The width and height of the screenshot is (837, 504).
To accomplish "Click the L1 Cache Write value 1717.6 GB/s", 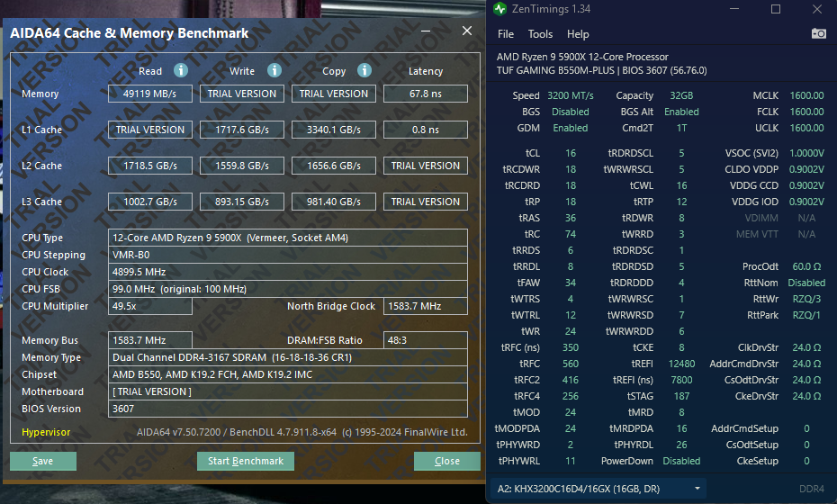I will pyautogui.click(x=242, y=130).
